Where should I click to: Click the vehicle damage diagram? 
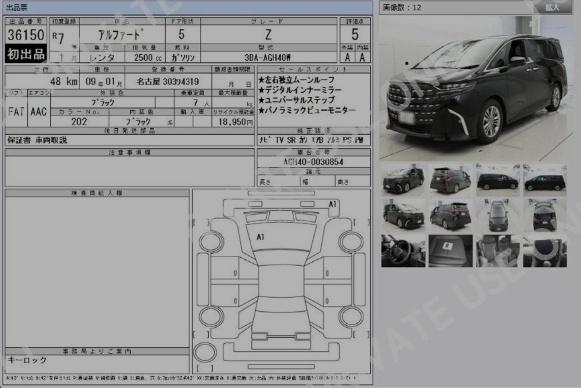coord(281,282)
